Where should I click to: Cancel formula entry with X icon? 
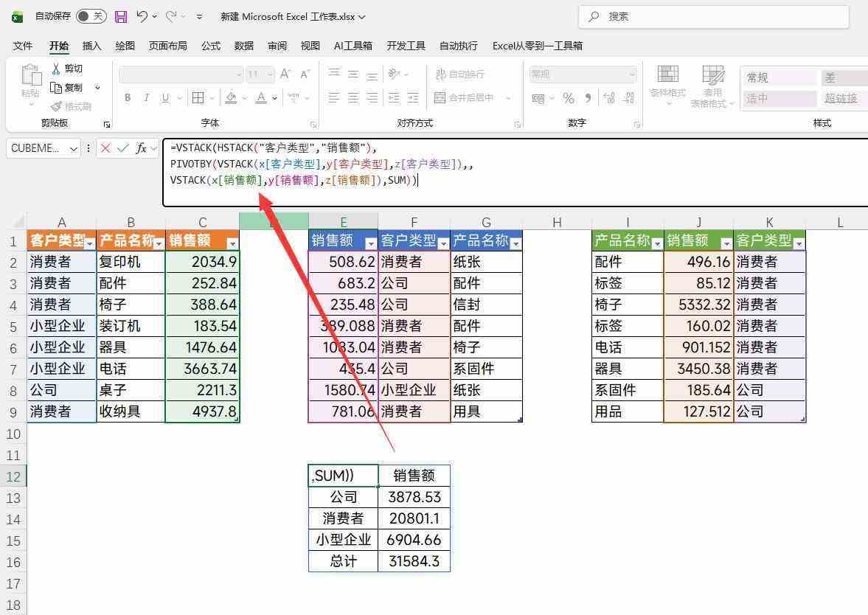click(x=105, y=147)
